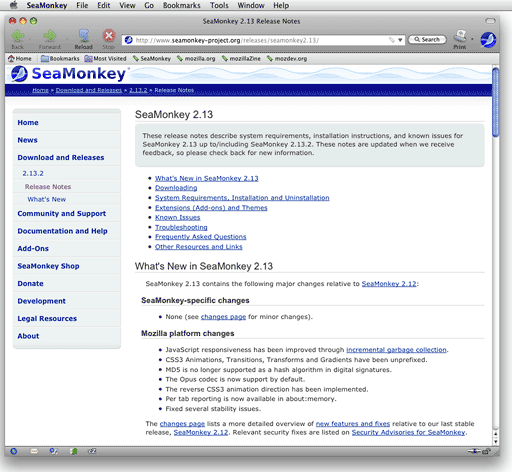
Task: Click the Search button beside the URL bar
Action: pyautogui.click(x=427, y=40)
